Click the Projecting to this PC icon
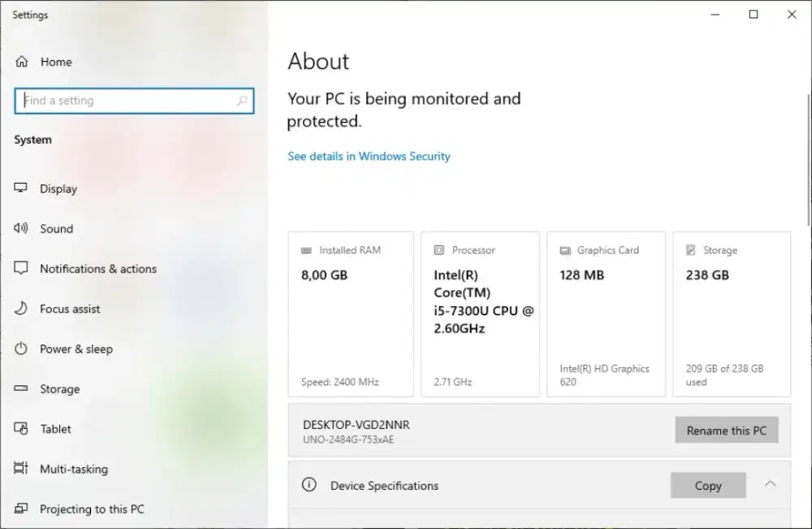 click(x=21, y=508)
